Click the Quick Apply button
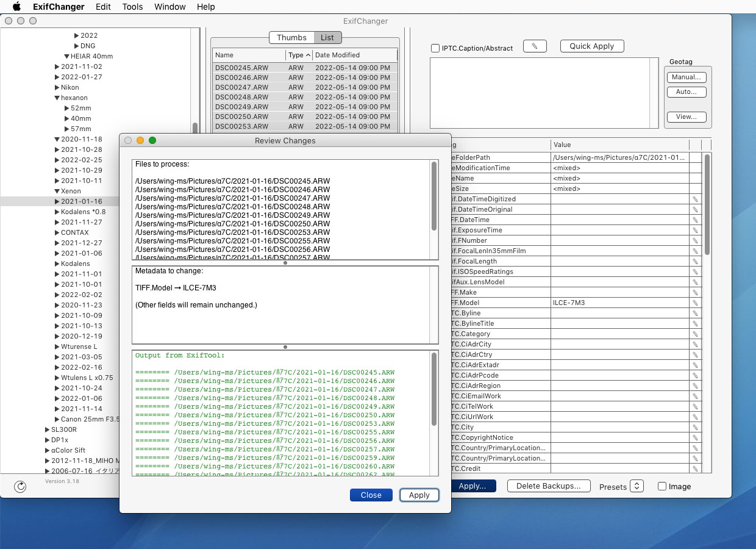This screenshot has width=756, height=549. (x=591, y=46)
